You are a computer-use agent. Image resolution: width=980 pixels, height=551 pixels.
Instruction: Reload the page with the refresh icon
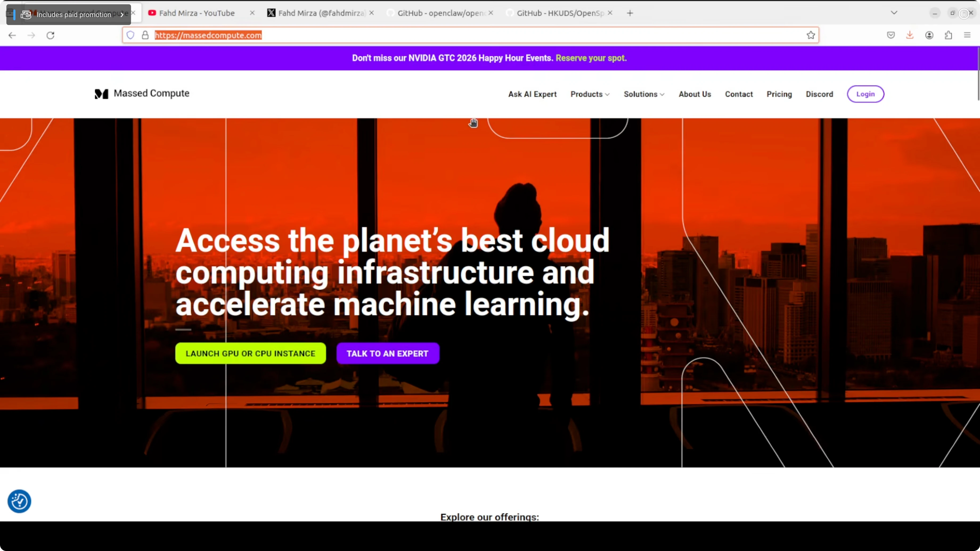[x=50, y=35]
